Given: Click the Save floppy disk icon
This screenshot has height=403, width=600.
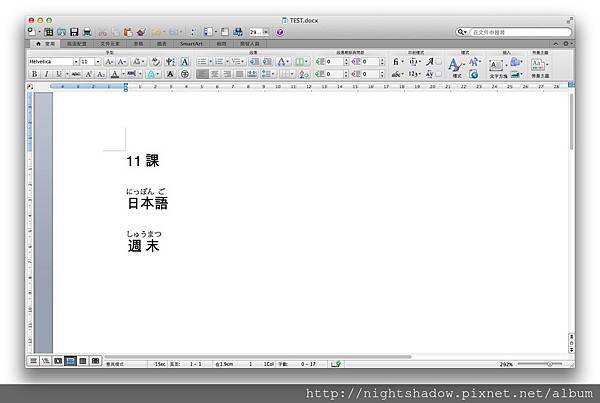Looking at the screenshot, I should [74, 32].
